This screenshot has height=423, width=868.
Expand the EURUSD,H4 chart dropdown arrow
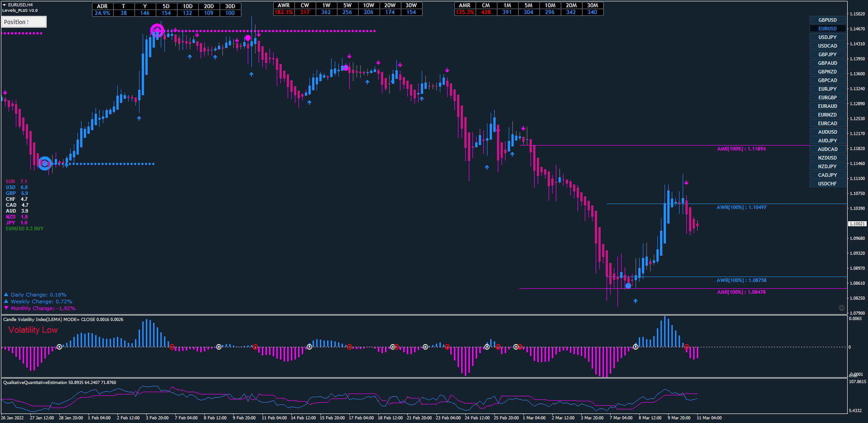(x=4, y=5)
